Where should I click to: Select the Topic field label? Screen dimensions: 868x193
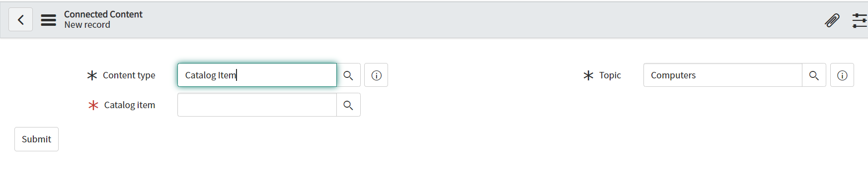tap(610, 75)
